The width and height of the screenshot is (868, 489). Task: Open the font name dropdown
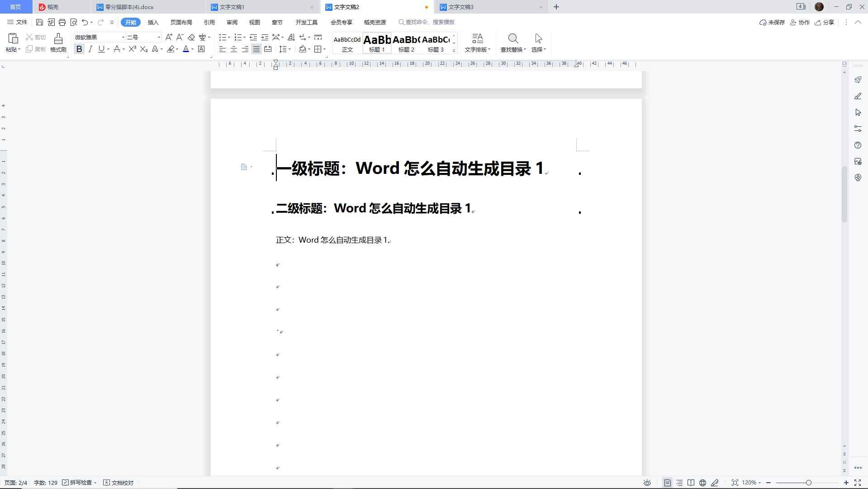pos(123,37)
